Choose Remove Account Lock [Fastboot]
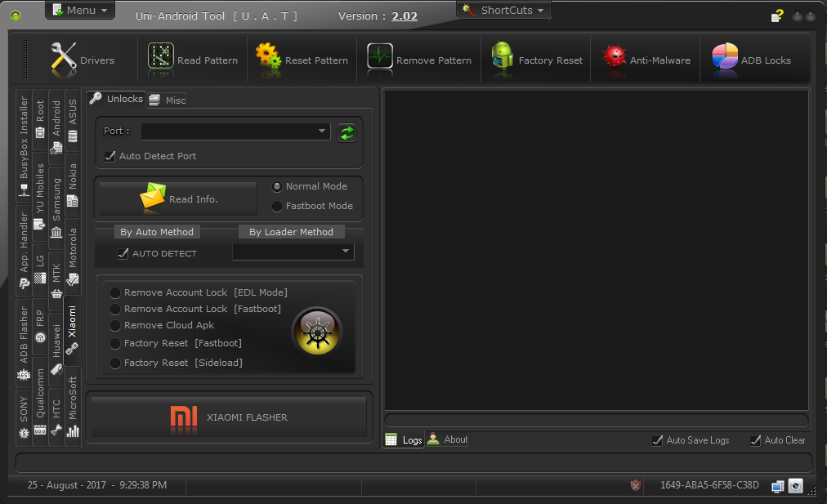This screenshot has height=504, width=827. pos(115,309)
